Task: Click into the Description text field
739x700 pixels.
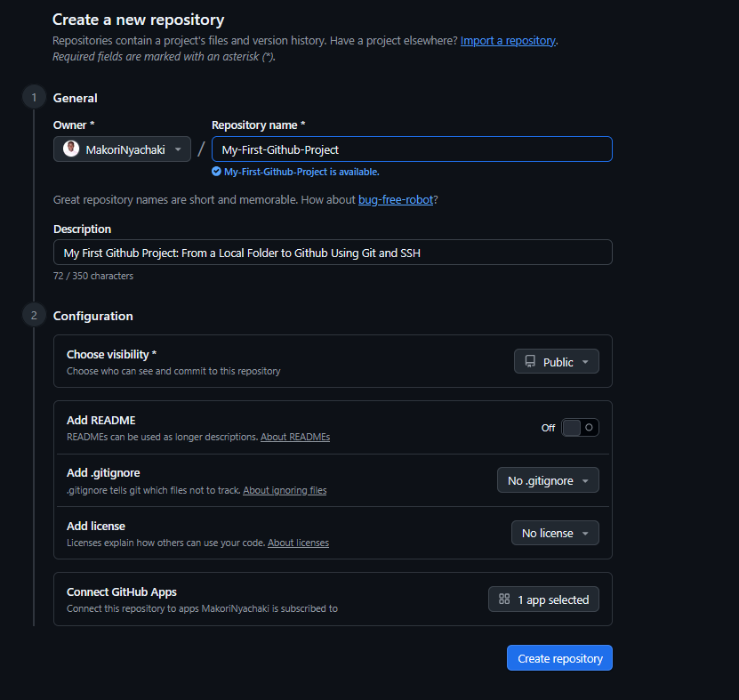Action: 333,253
